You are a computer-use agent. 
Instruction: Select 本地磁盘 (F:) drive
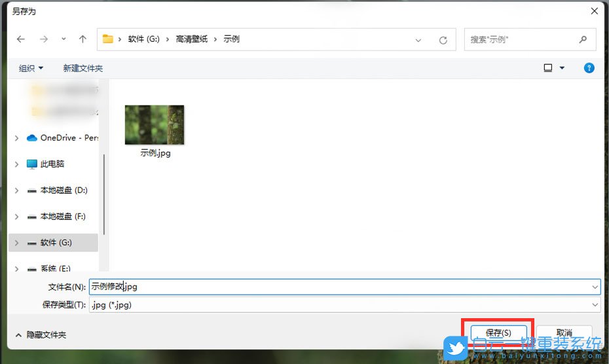63,217
